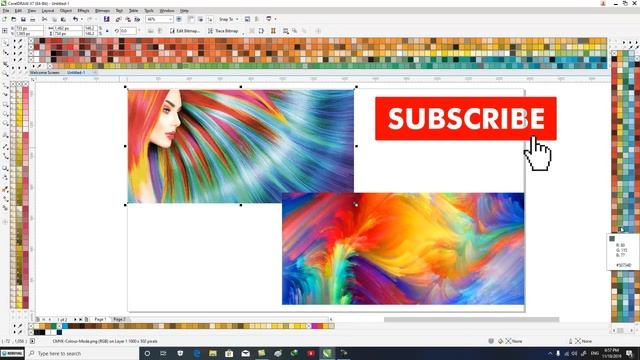Open Microsoft Edge from the taskbar
Image resolution: width=640 pixels, height=360 pixels.
click(196, 353)
